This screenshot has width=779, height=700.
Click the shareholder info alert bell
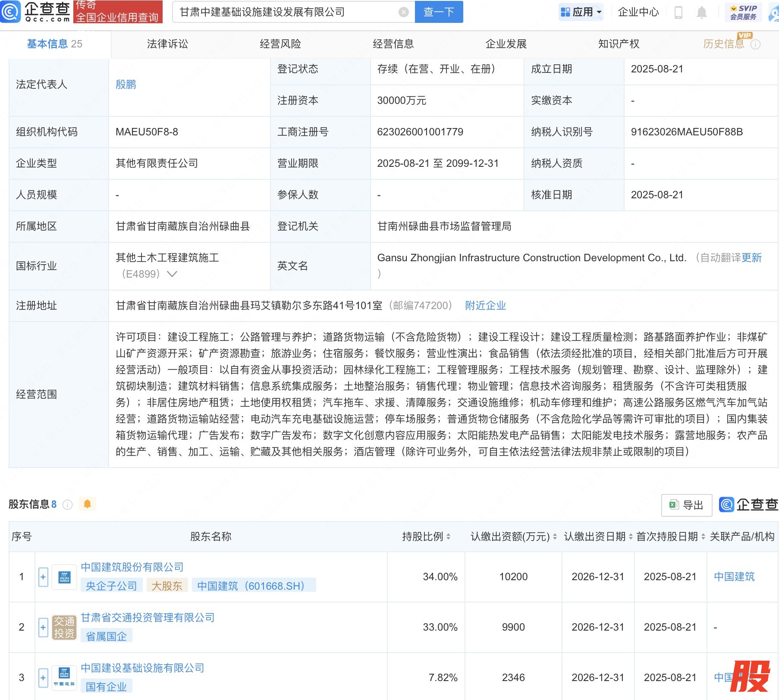coord(87,504)
